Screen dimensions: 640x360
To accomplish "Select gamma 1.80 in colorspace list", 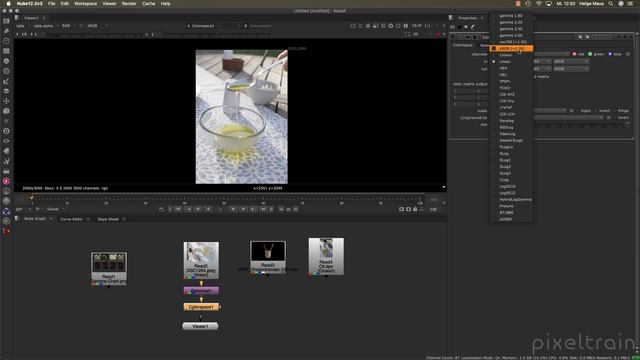I will coord(511,16).
